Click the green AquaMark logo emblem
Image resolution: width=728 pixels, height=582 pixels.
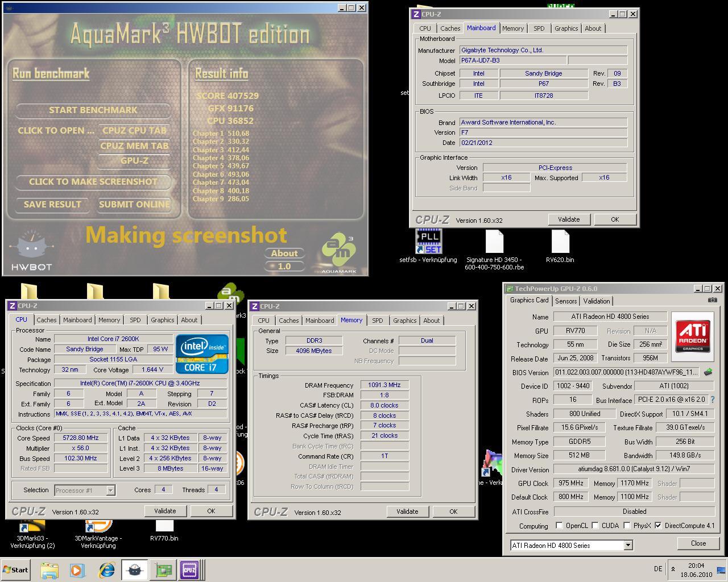click(x=338, y=251)
